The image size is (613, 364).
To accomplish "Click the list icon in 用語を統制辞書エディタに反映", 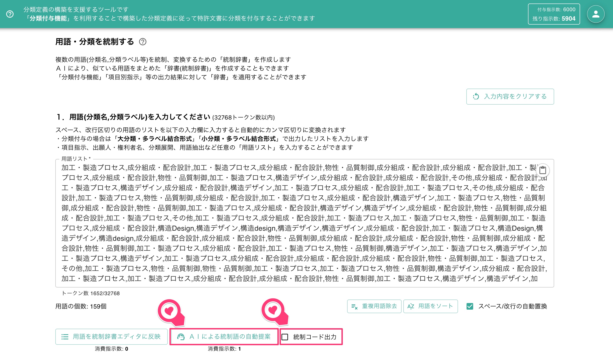I will pyautogui.click(x=65, y=337).
